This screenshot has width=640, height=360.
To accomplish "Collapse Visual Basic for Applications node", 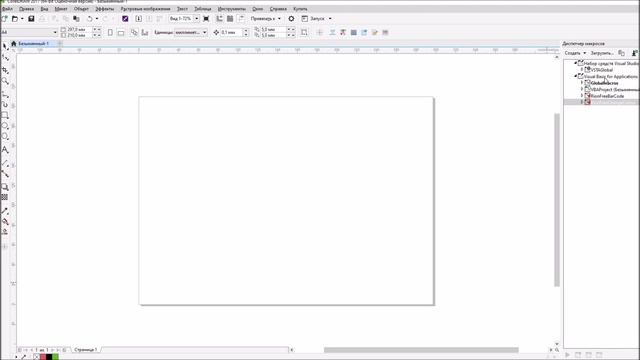I will coord(576,76).
